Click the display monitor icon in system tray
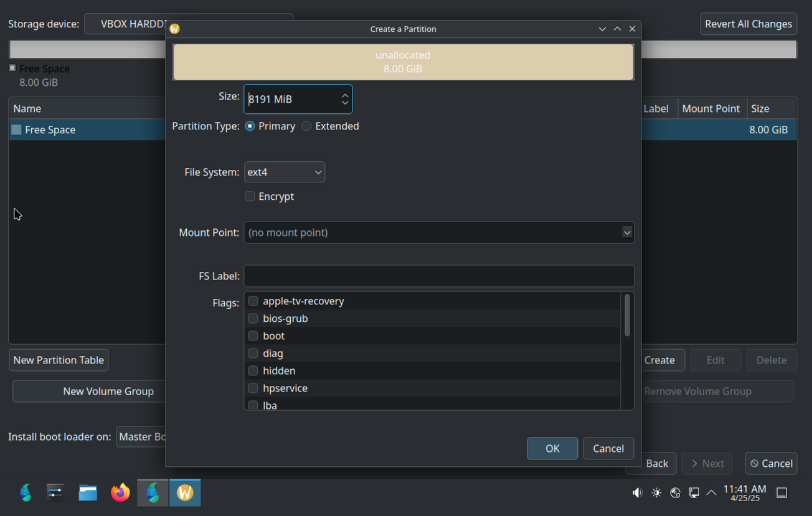Image resolution: width=812 pixels, height=516 pixels. pyautogui.click(x=694, y=493)
